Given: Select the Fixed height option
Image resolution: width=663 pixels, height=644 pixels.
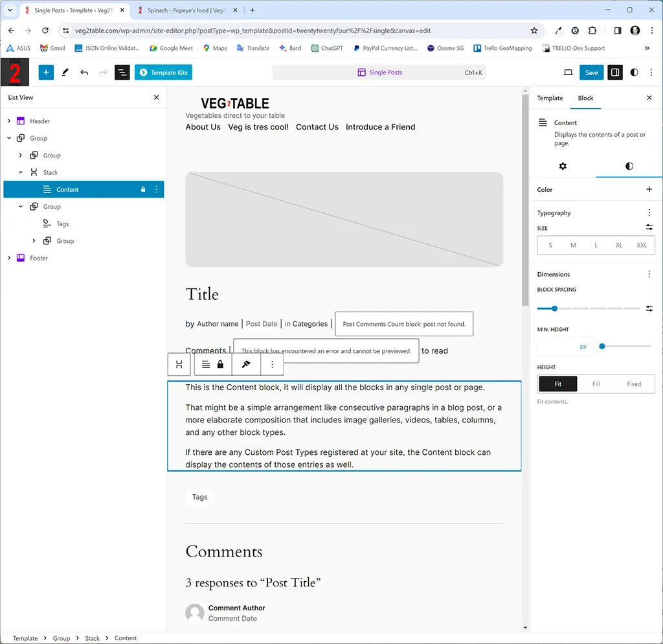Looking at the screenshot, I should [634, 384].
